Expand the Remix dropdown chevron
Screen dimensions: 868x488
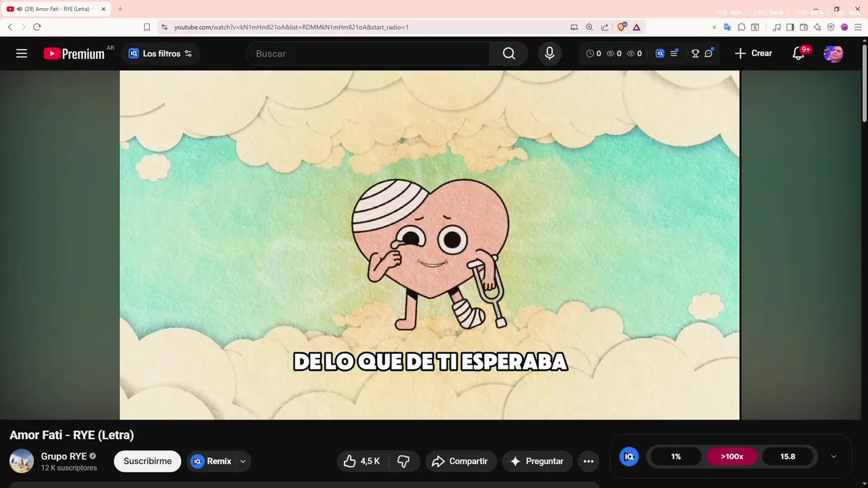tap(243, 461)
